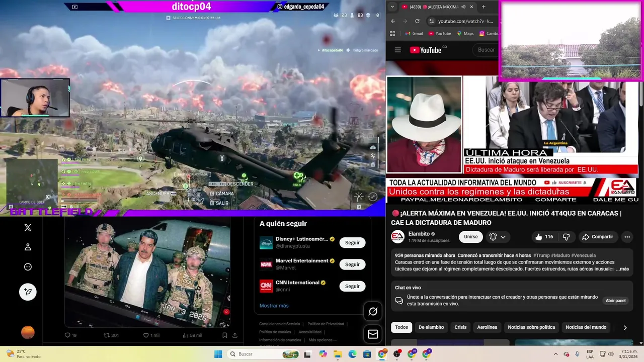Show hidden system tray icons
The height and width of the screenshot is (362, 644).
click(x=555, y=354)
